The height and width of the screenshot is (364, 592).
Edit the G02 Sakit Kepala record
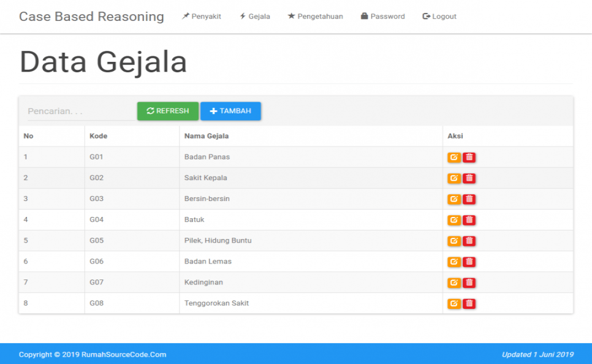(453, 178)
